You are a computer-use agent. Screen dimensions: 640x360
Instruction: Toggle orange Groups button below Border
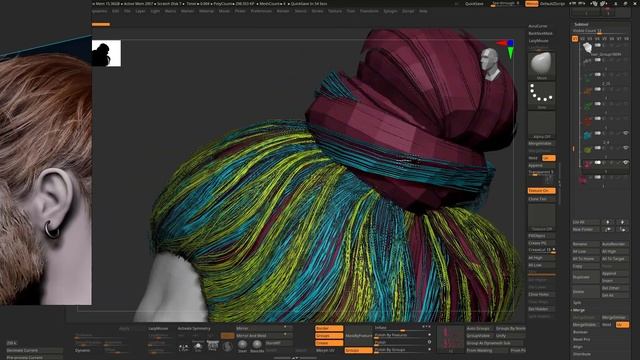coord(329,336)
